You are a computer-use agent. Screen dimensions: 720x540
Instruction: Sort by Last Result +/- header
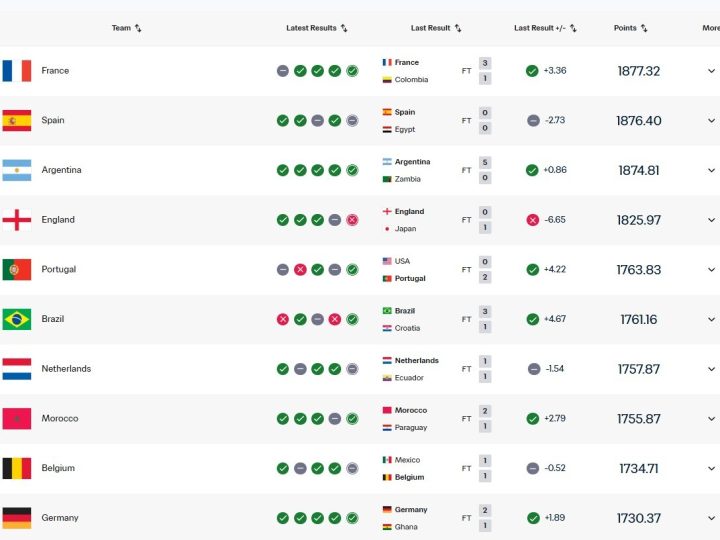point(545,28)
